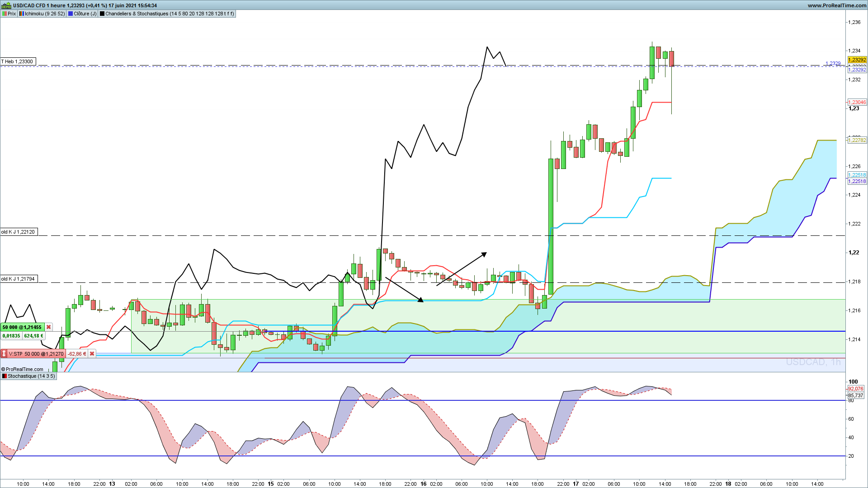Click the Stochastique panel black-red icon

click(5, 376)
